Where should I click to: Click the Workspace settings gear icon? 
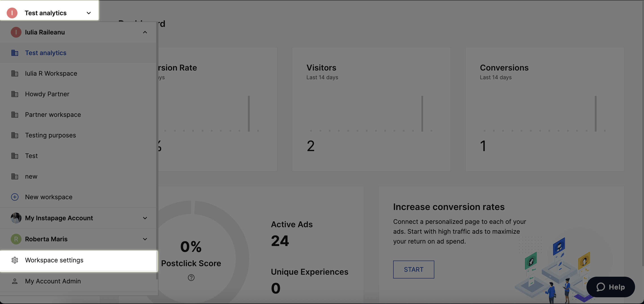point(15,260)
